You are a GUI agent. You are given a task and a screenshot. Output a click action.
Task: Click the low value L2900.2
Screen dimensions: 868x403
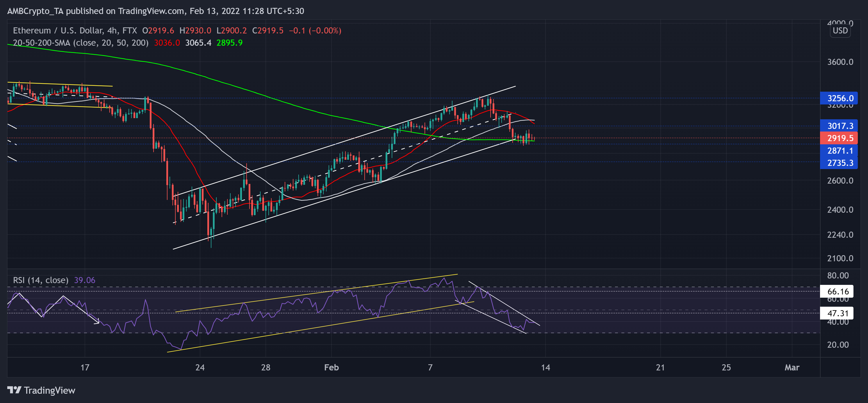pyautogui.click(x=231, y=31)
